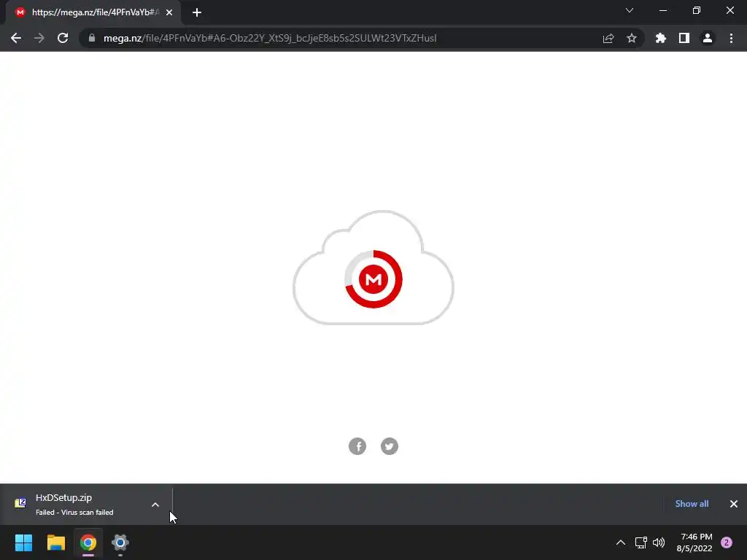
Task: View site information lock icon
Action: pyautogui.click(x=92, y=38)
